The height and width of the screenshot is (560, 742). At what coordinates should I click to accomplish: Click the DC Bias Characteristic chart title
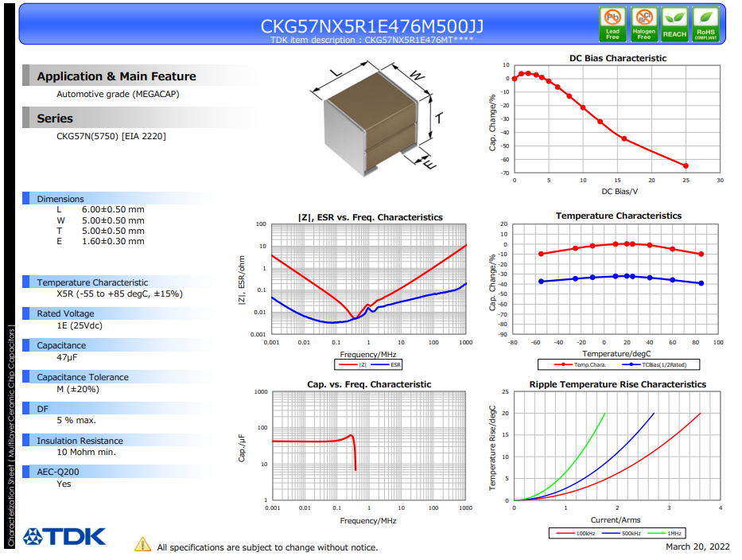coord(618,58)
